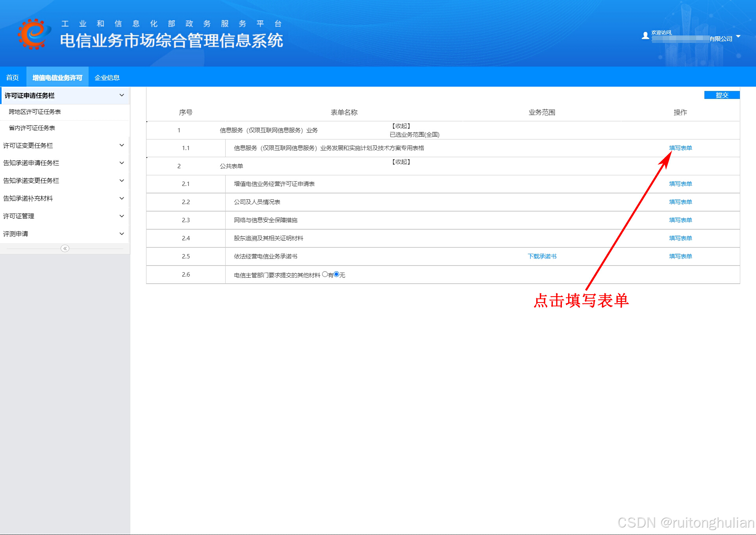Select the 无 radio button
756x535 pixels.
point(336,274)
